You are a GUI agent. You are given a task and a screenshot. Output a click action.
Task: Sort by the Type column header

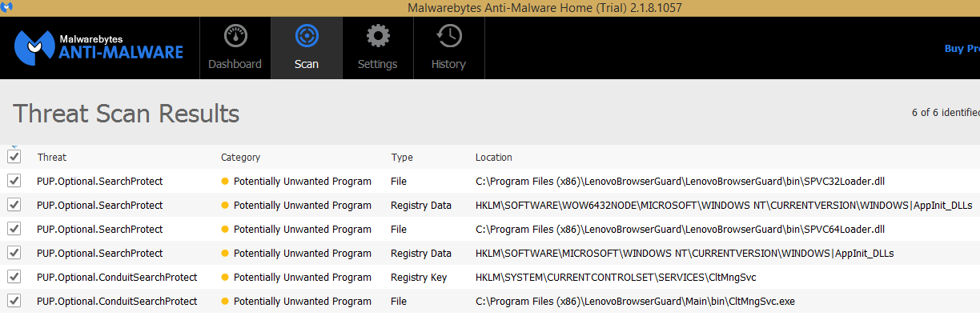coord(402,158)
